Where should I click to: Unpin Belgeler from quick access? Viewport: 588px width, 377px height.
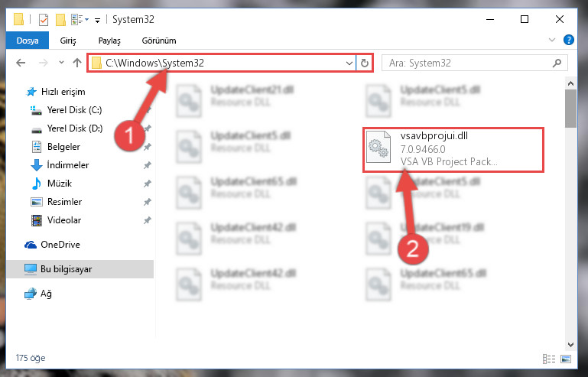(148, 147)
